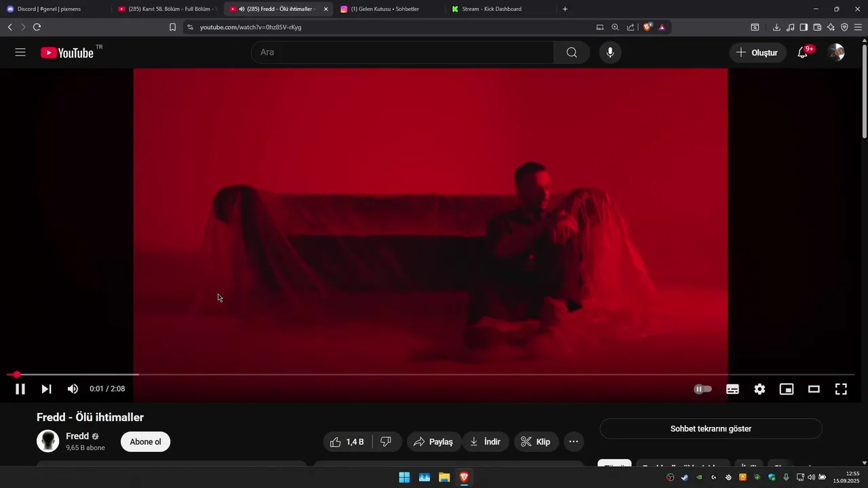Switch to Kanıt 58. Bölüm tab
The width and height of the screenshot is (868, 488).
click(x=167, y=9)
